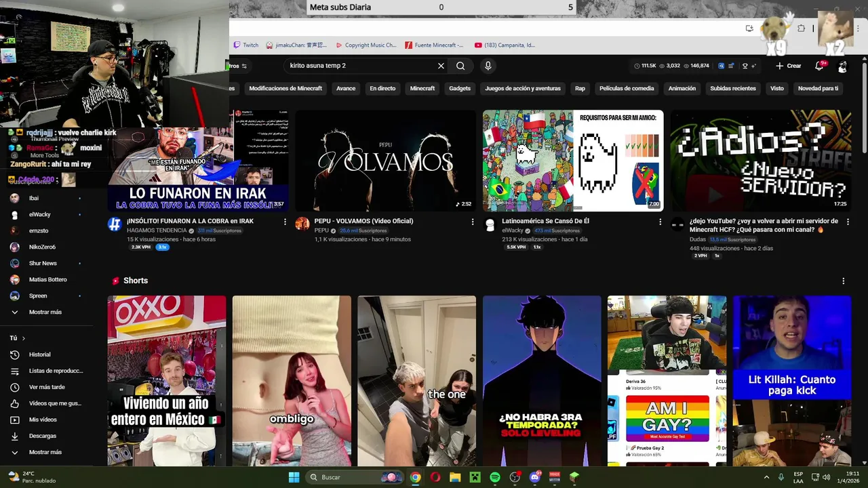This screenshot has height=488, width=868.
Task: Open the Windows Start menu
Action: (294, 477)
